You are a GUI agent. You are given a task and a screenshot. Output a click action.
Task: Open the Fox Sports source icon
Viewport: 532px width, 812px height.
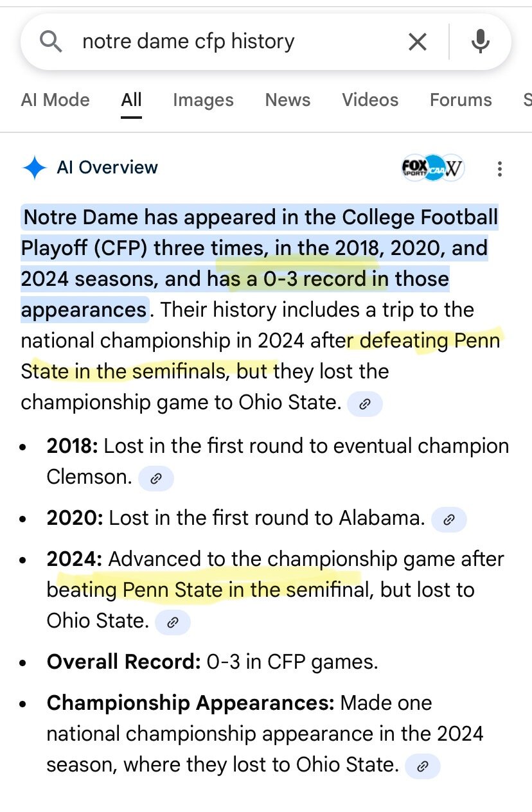click(x=414, y=168)
